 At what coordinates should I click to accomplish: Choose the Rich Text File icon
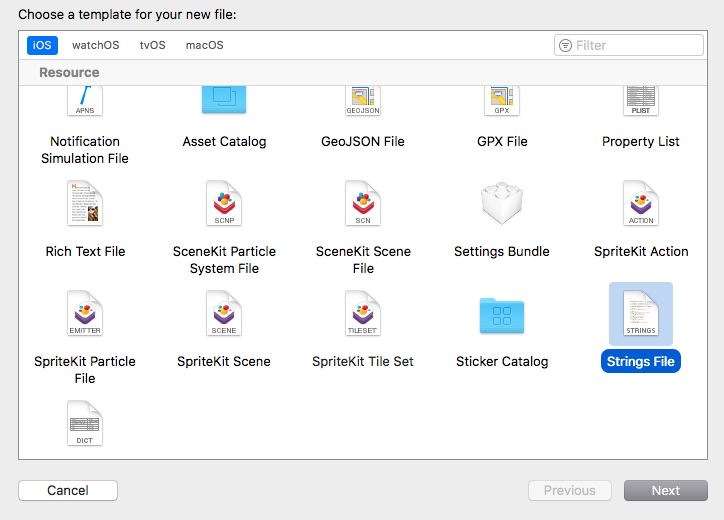click(85, 203)
